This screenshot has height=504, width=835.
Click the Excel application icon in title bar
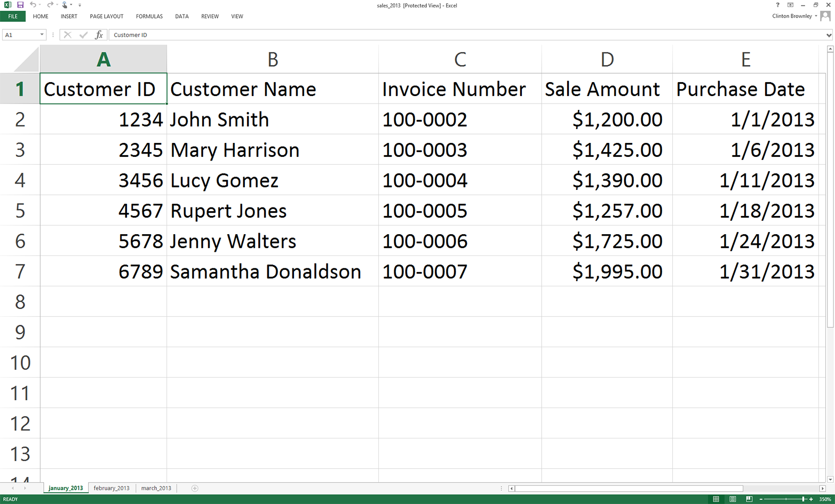coord(7,5)
